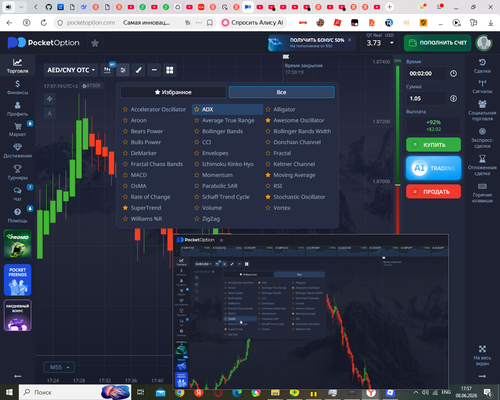The height and width of the screenshot is (400, 500).
Task: Open Социальная торговля icon
Action: (x=482, y=110)
